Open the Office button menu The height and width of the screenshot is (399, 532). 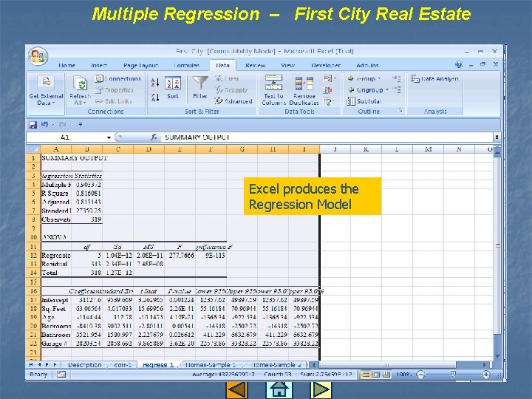tap(38, 56)
